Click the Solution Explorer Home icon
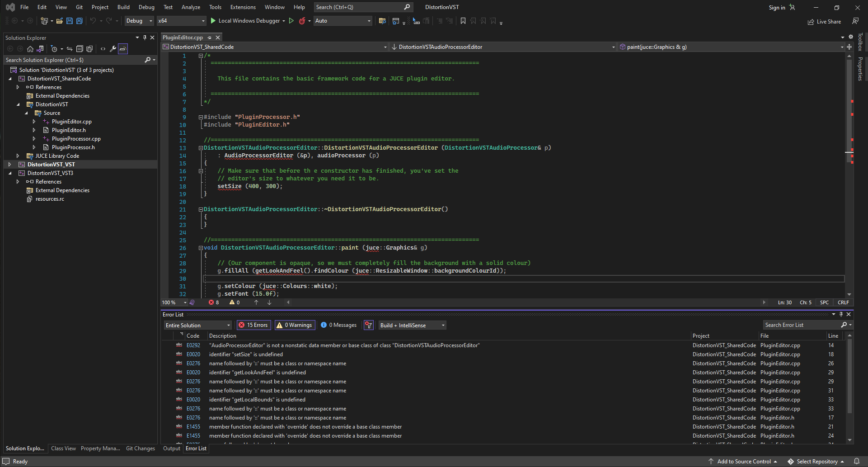Viewport: 868px width, 467px height. coord(30,49)
